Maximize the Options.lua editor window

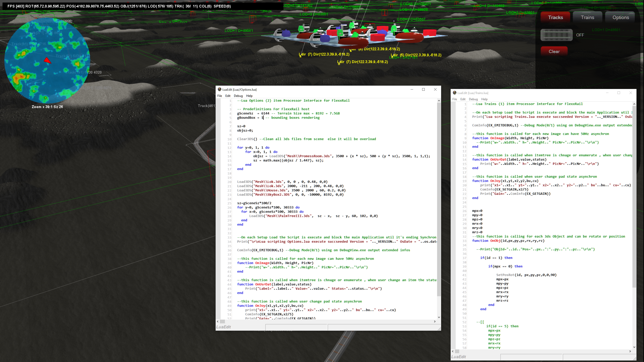pyautogui.click(x=423, y=89)
